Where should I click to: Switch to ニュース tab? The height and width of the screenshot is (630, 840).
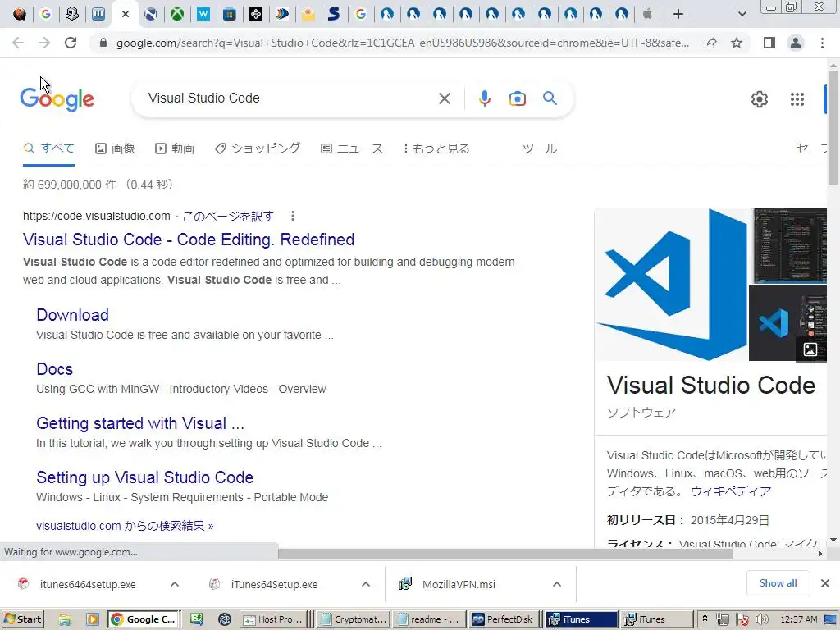[352, 148]
